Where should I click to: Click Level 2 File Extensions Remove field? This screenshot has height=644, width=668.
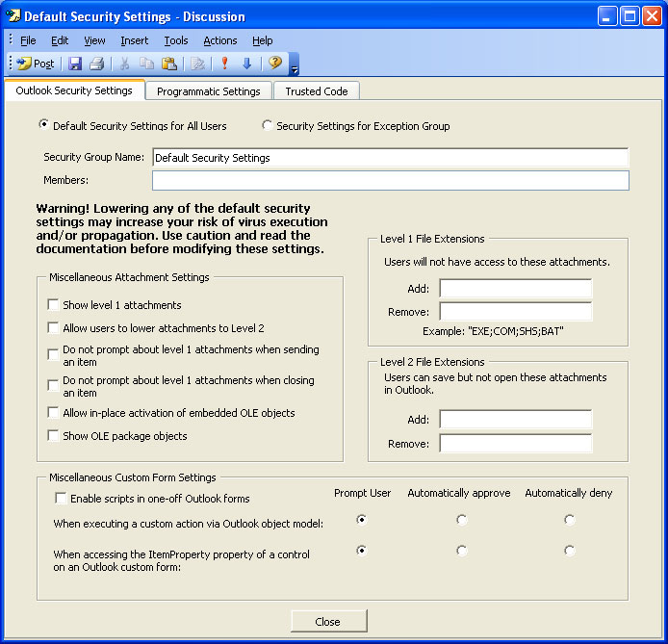pyautogui.click(x=516, y=444)
